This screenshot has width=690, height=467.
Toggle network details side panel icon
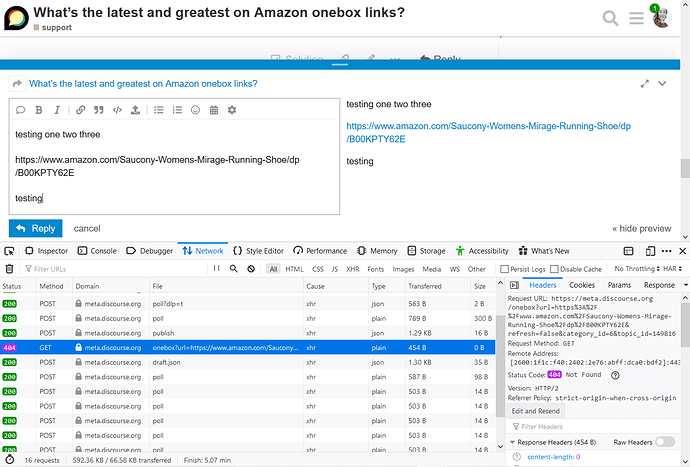click(x=514, y=285)
